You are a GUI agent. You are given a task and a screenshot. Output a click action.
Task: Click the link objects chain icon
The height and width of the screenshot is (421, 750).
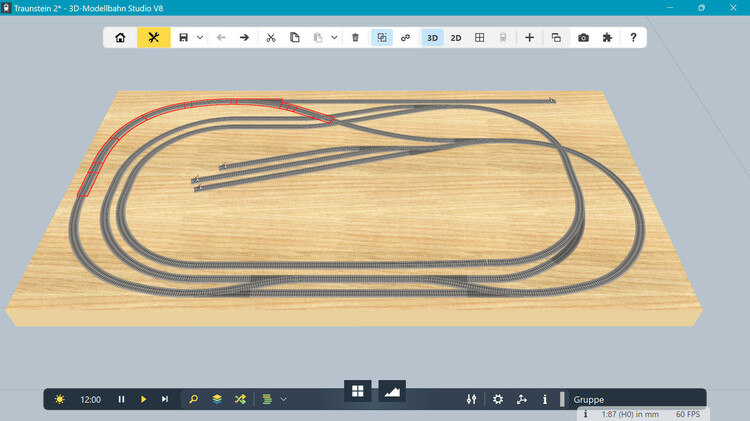(405, 37)
